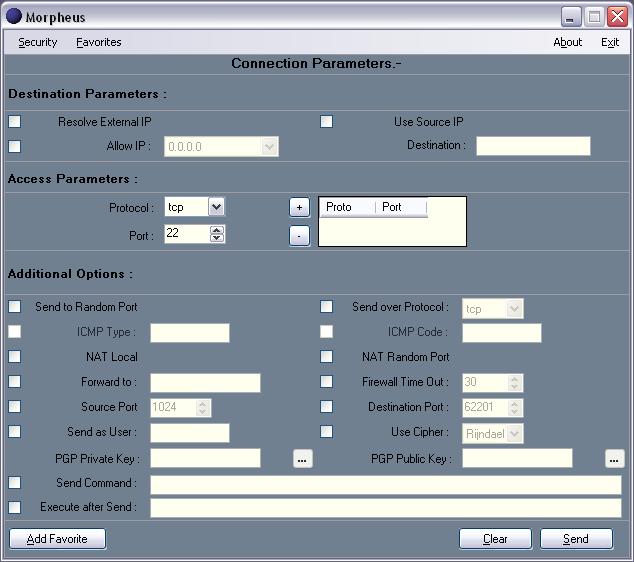Click the PGP Public Key input field

(517, 458)
